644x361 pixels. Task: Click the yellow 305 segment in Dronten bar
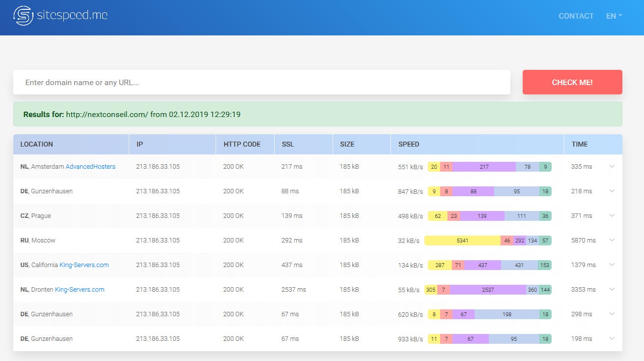[x=431, y=290]
